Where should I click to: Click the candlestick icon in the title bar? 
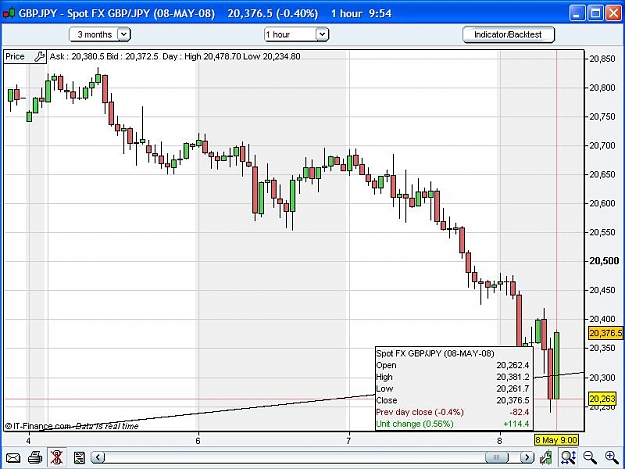click(x=9, y=13)
